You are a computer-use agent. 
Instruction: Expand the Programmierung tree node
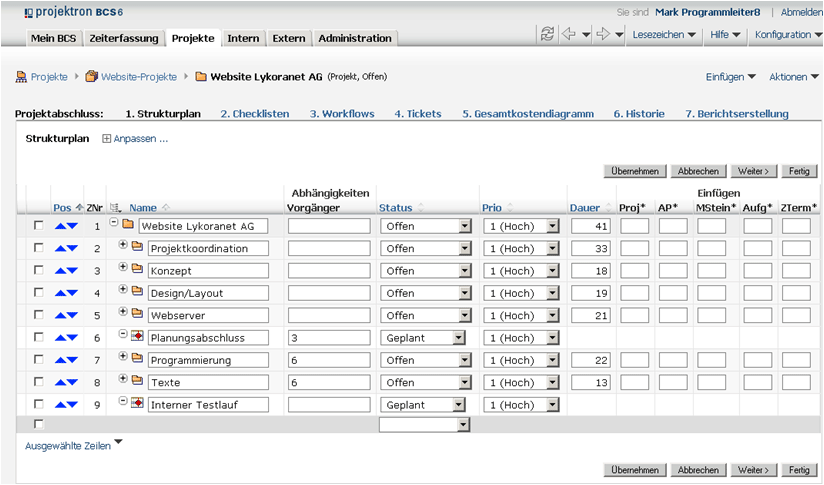coord(123,357)
